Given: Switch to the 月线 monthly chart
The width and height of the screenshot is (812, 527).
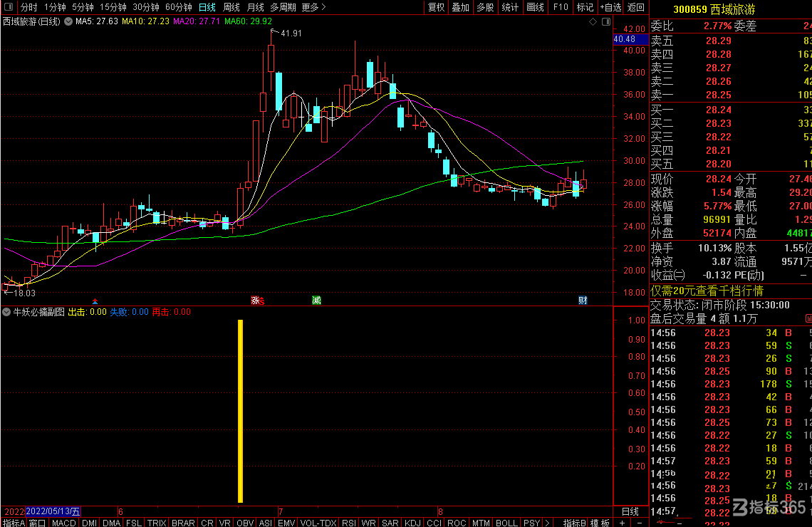Looking at the screenshot, I should [255, 7].
